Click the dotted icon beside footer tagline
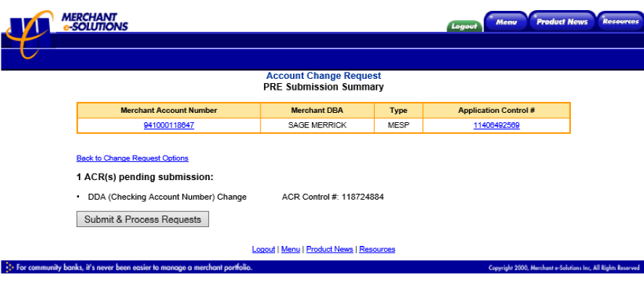Image resolution: width=644 pixels, height=285 pixels. pyautogui.click(x=9, y=268)
